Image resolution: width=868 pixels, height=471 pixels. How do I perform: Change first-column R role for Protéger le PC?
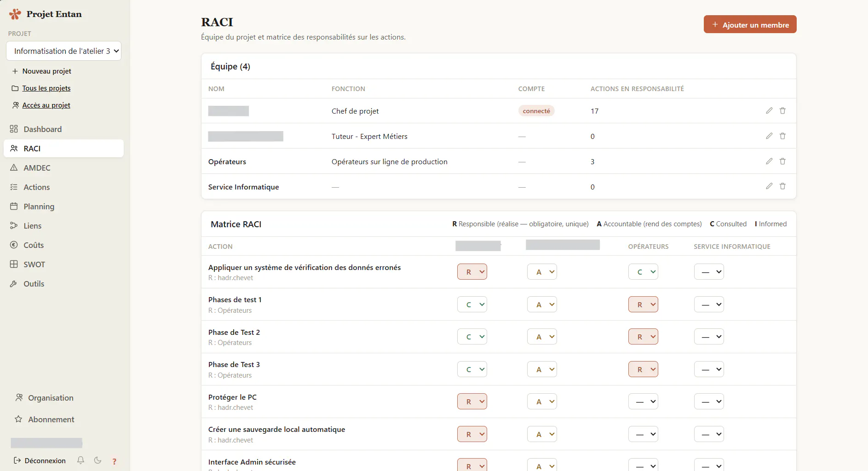coord(472,402)
